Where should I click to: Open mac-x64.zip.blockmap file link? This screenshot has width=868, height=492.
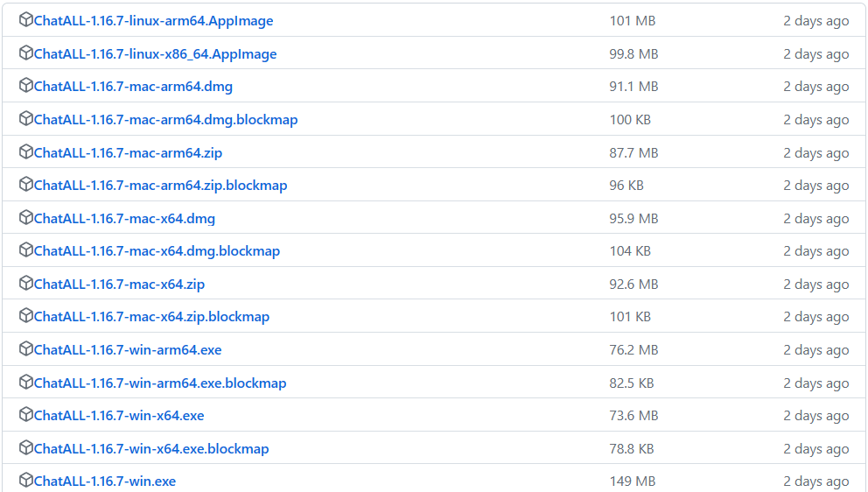pyautogui.click(x=151, y=317)
